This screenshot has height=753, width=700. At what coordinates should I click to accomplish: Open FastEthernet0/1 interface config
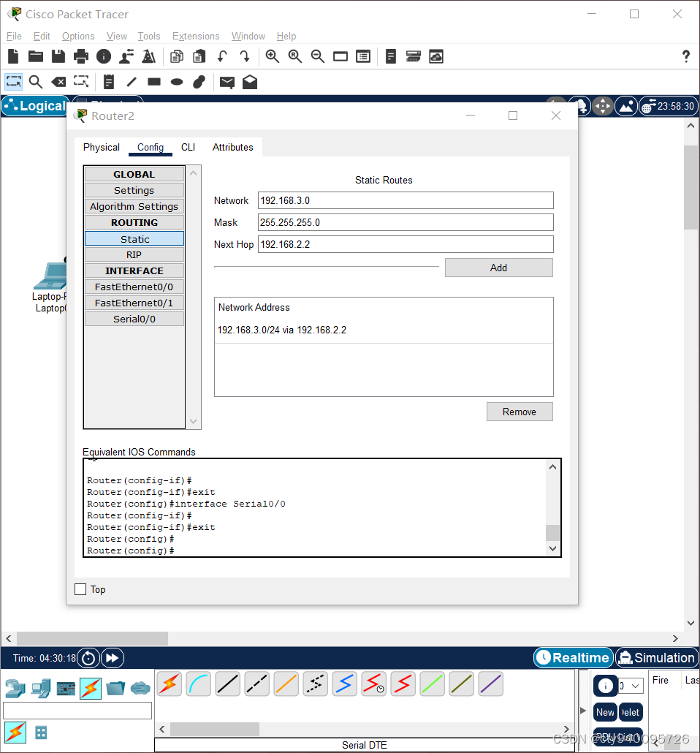point(134,303)
